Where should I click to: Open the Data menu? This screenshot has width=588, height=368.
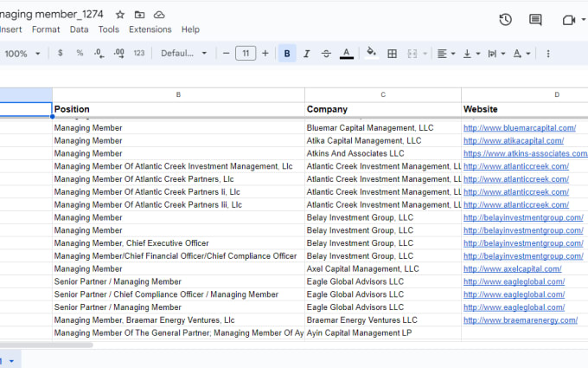(x=80, y=29)
